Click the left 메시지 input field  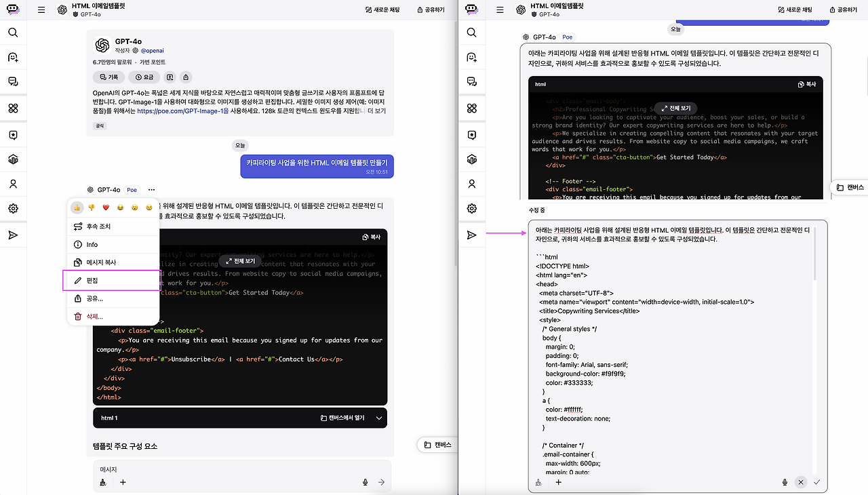click(x=231, y=469)
